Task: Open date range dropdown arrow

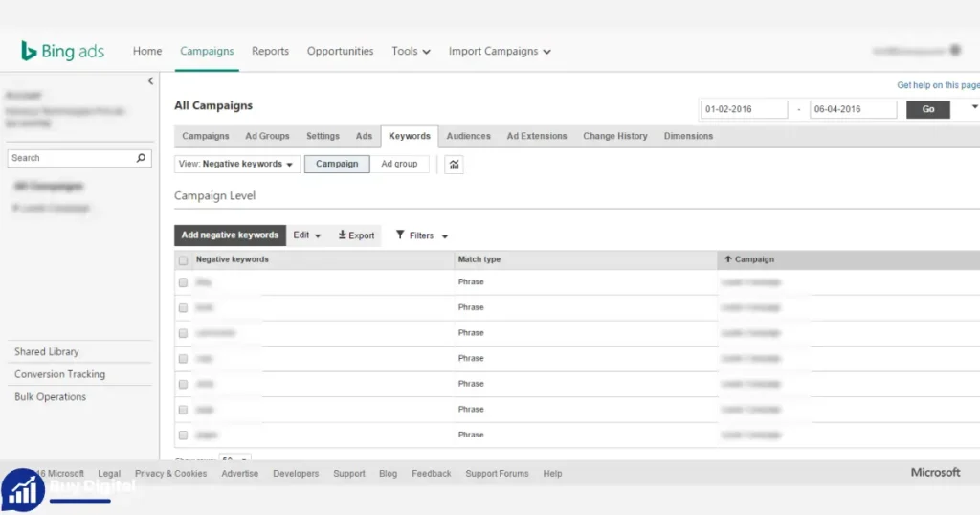Action: (x=973, y=107)
